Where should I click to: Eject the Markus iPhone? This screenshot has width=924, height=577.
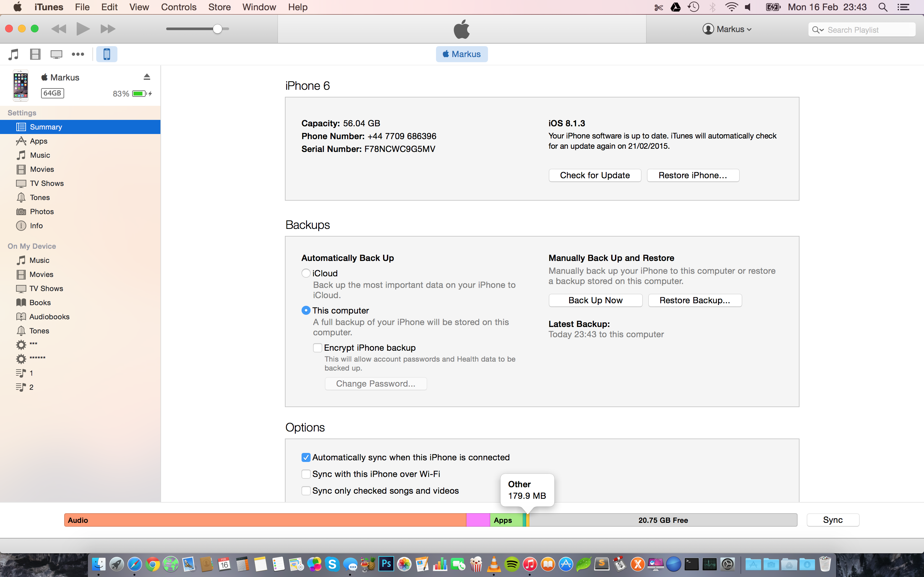click(x=147, y=77)
